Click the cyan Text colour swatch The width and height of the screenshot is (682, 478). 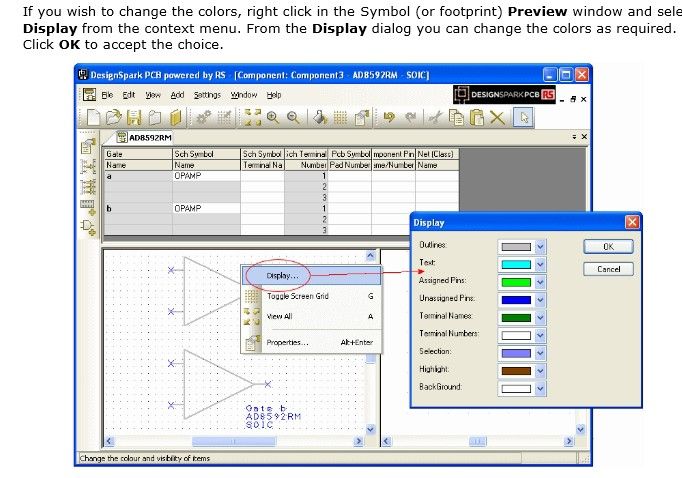(516, 264)
